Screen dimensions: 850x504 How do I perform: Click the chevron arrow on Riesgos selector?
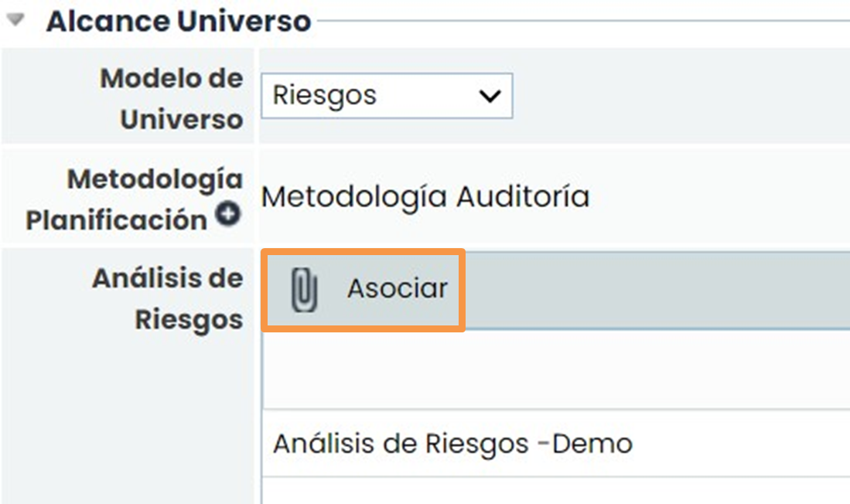click(x=489, y=96)
